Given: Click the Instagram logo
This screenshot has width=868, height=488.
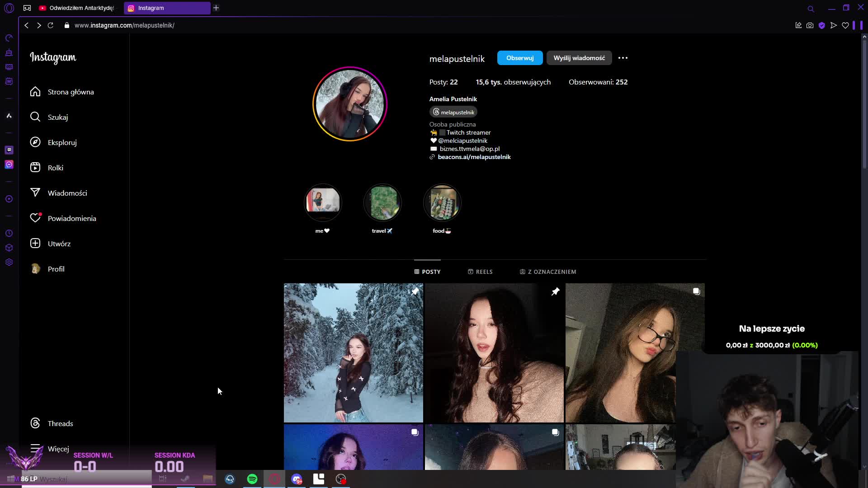Looking at the screenshot, I should point(53,57).
